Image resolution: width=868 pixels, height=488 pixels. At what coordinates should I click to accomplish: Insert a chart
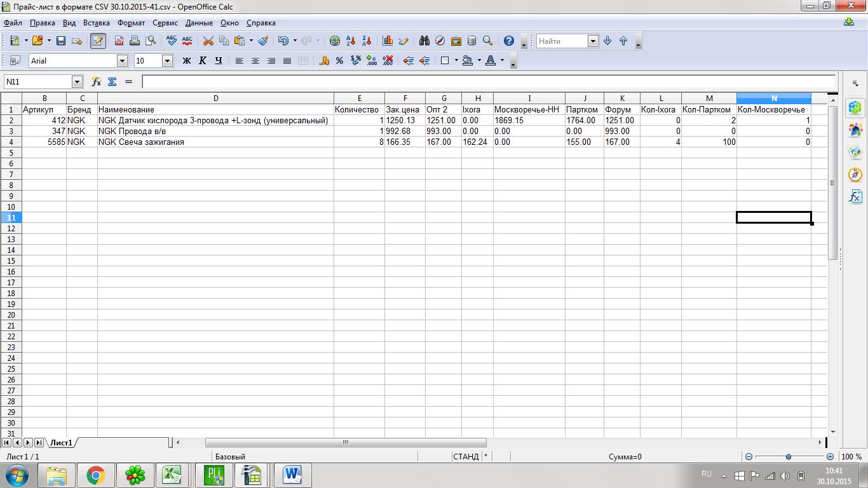pyautogui.click(x=388, y=41)
